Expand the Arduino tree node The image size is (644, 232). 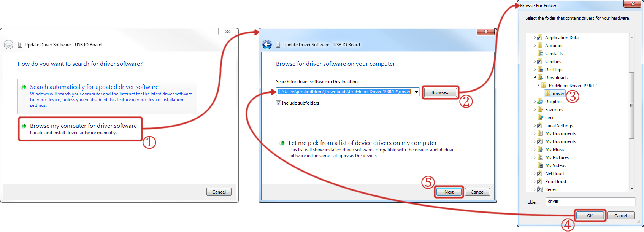[535, 46]
